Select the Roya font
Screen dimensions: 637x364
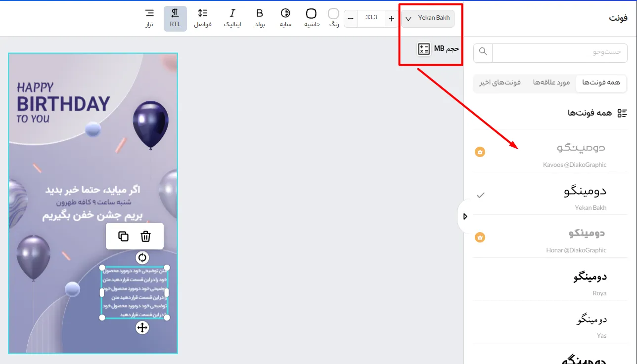pyautogui.click(x=550, y=281)
